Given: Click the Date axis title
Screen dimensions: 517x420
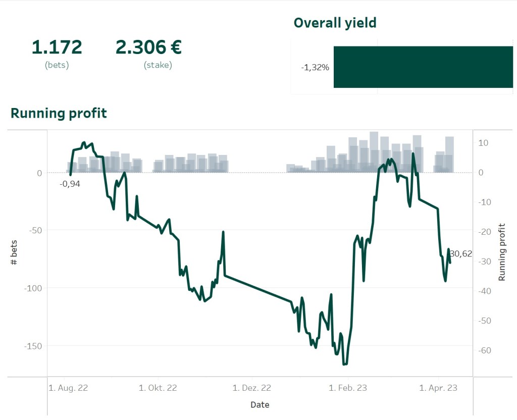Looking at the screenshot, I should pos(260,405).
